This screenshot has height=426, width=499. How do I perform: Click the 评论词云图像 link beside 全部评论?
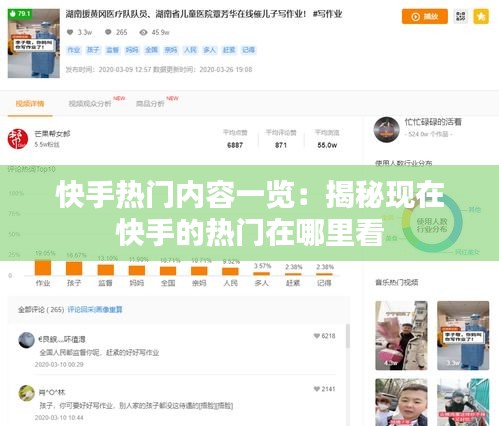pyautogui.click(x=95, y=310)
